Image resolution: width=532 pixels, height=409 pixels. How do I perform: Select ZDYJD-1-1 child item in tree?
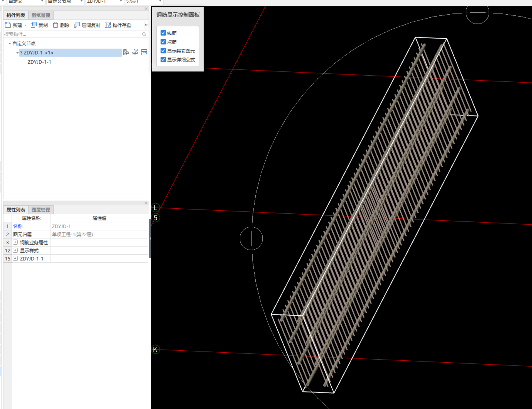coord(39,62)
